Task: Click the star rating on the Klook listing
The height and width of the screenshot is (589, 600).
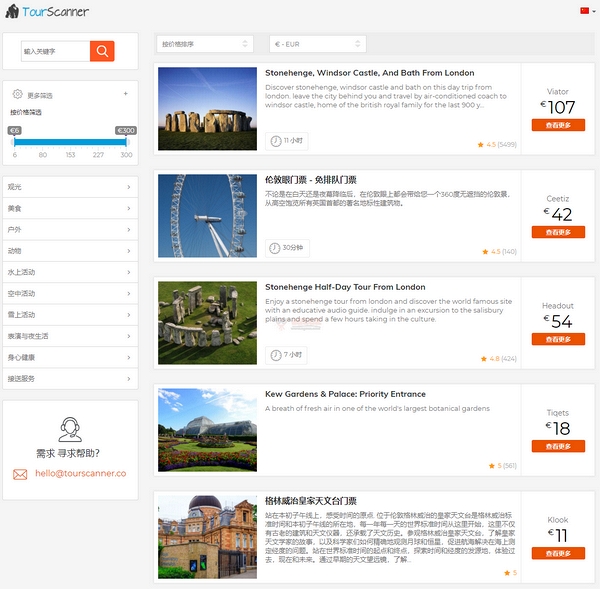Action: 510,573
